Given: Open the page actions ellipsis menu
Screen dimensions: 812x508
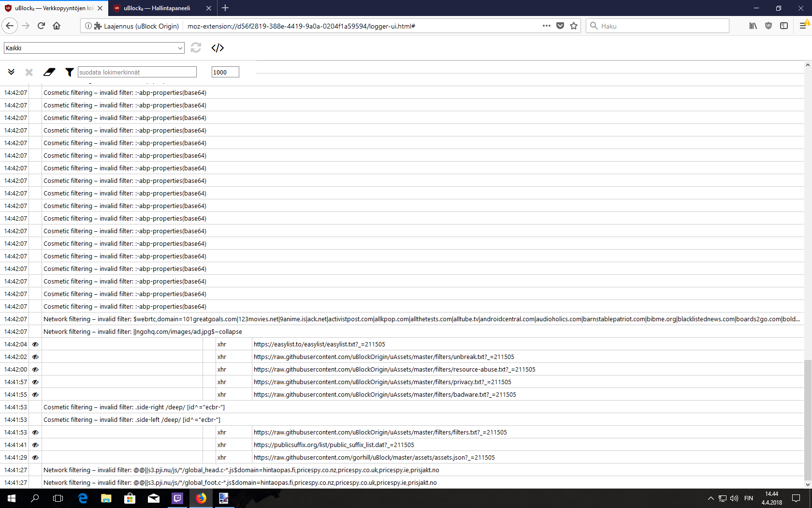Looking at the screenshot, I should [x=547, y=26].
